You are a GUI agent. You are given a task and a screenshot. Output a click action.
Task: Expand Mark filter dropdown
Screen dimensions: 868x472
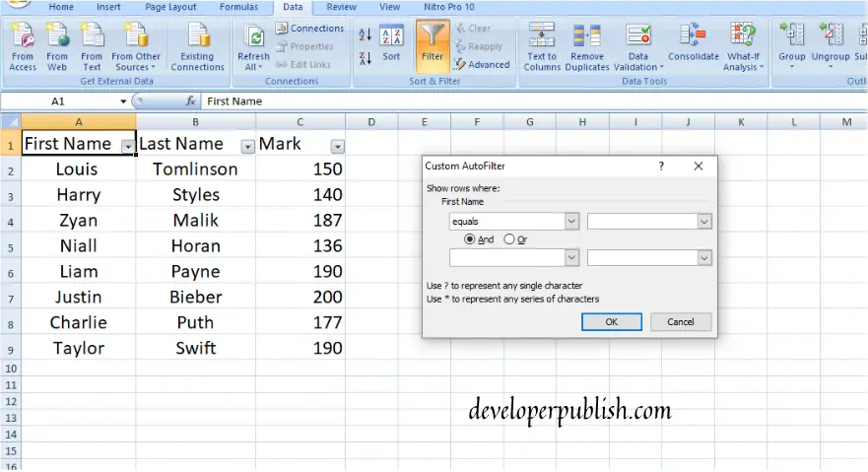coord(337,147)
